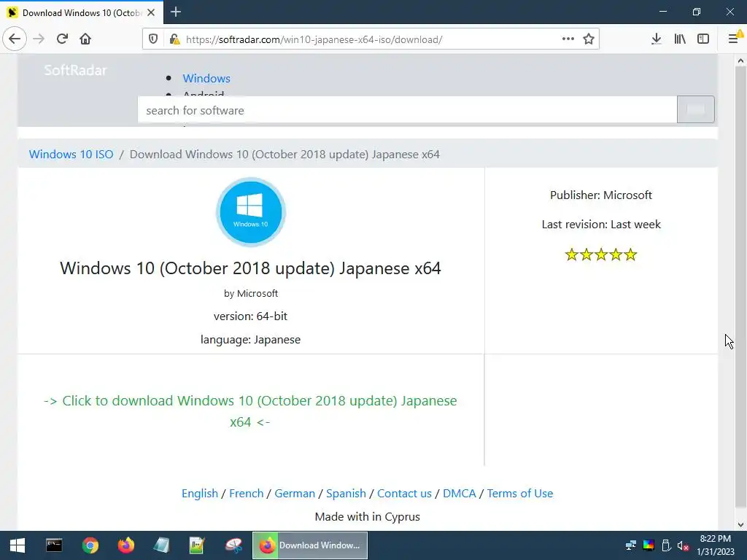
Task: Select the Download Windows 10 tab
Action: [x=82, y=12]
